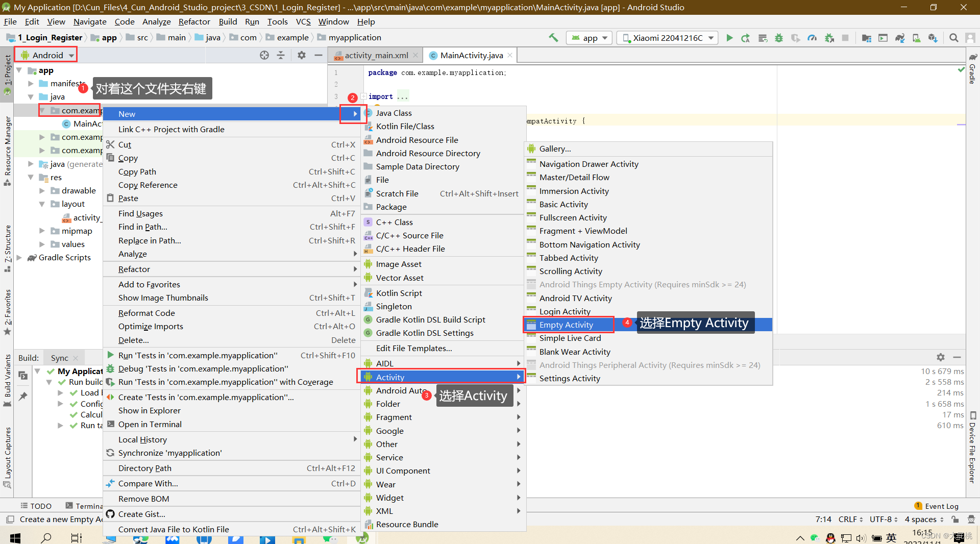Switch to activity_main.xml editor tab
980x544 pixels.
click(x=376, y=55)
